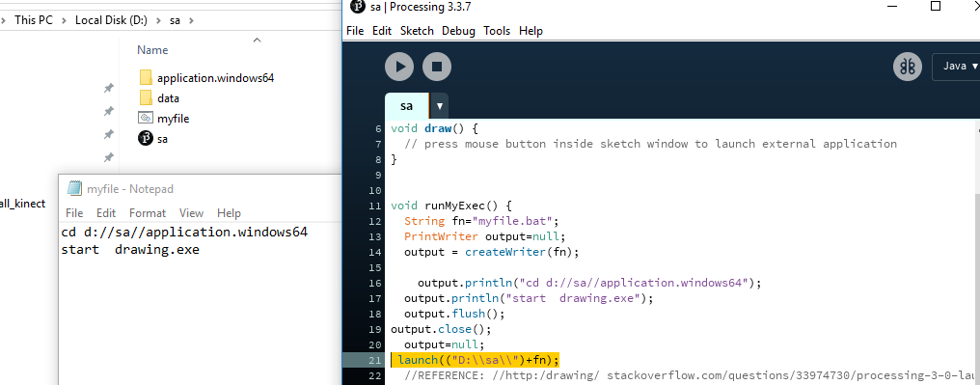Open the Tools menu in Processing
The image size is (980, 385).
click(497, 31)
